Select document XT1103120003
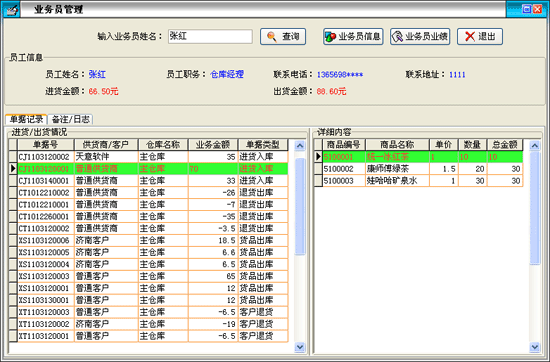550x362 pixels. pos(153,312)
